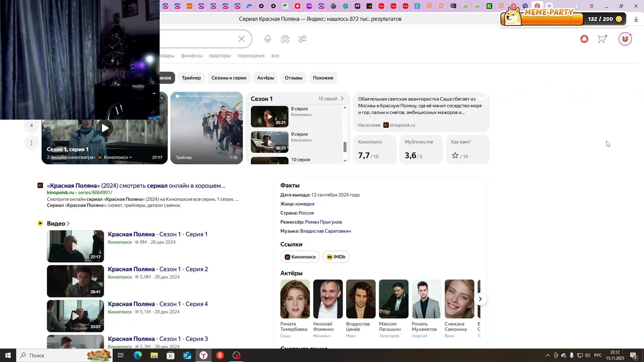Viewport: 644px width, 362px height.
Task: Open browser downloads arrow icon
Action: point(637,19)
